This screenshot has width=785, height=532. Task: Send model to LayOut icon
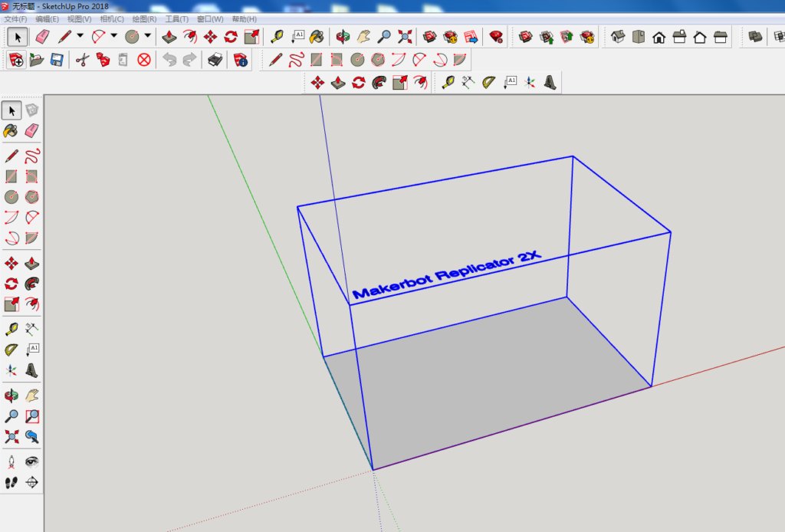471,37
